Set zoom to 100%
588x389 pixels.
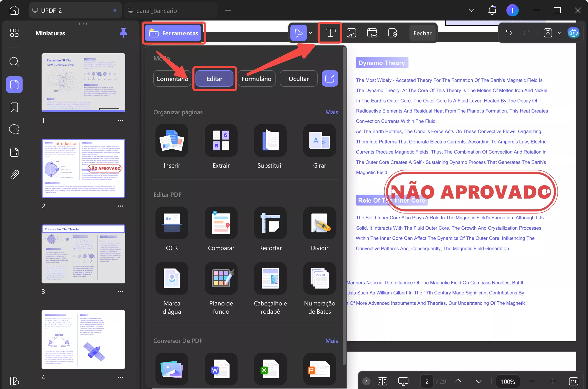coord(507,381)
